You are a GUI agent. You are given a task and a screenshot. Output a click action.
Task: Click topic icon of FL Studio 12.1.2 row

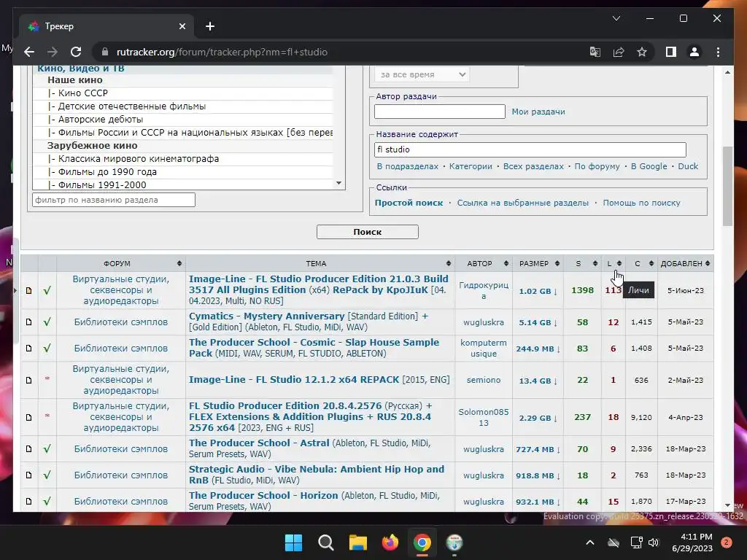[x=28, y=380]
